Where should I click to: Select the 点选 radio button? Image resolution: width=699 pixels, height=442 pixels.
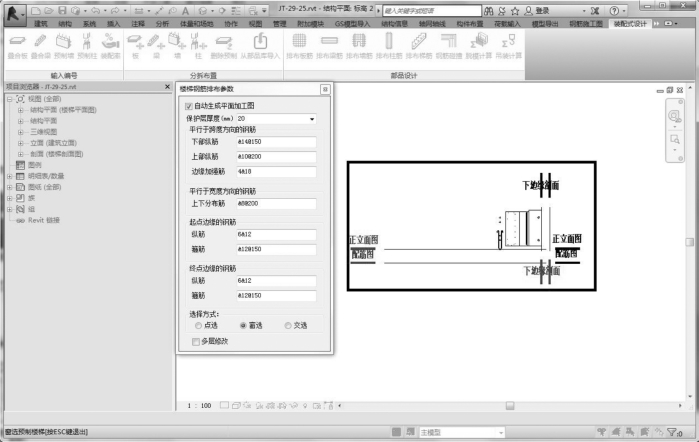[198, 325]
